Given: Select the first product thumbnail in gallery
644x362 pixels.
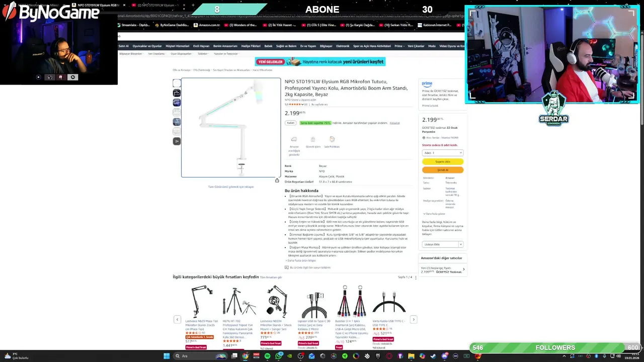Looking at the screenshot, I should click(177, 83).
